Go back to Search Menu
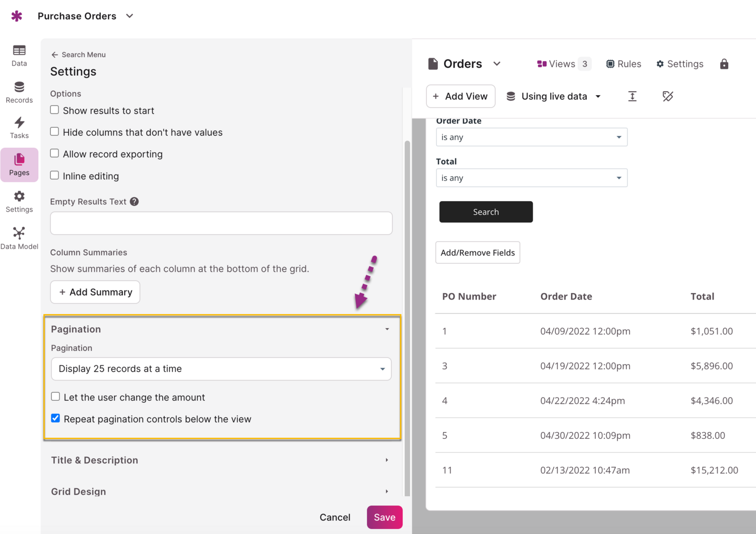The height and width of the screenshot is (534, 756). (x=78, y=54)
